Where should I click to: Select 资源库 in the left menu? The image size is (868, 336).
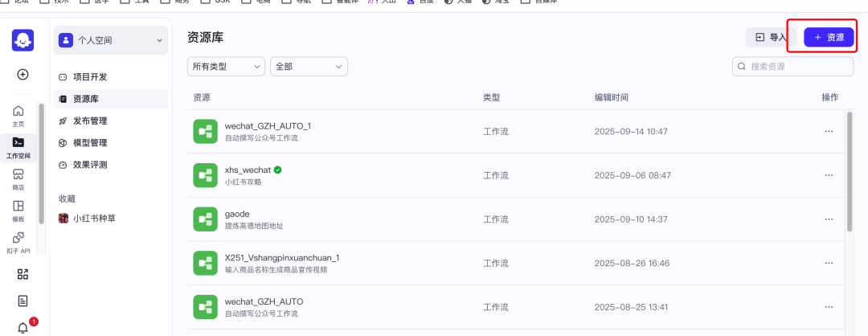pos(111,99)
